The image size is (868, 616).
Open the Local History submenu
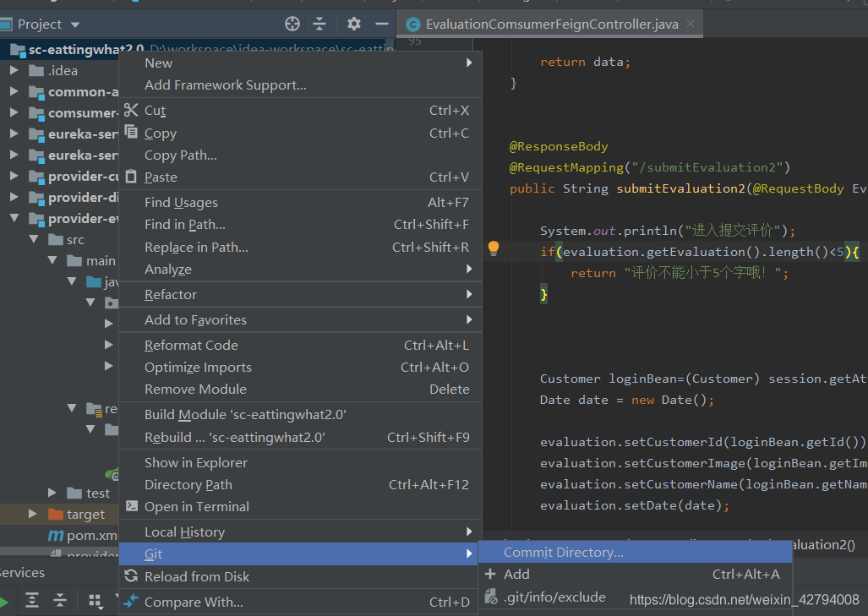301,532
